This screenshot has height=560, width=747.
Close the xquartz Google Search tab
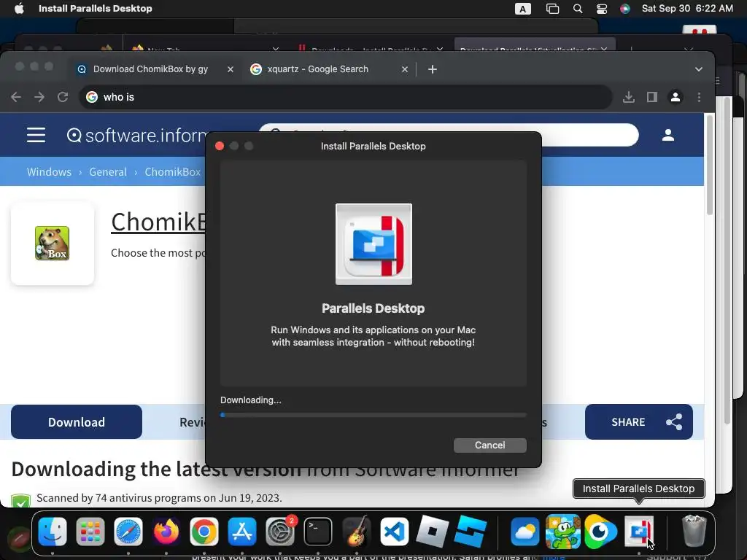tap(404, 69)
